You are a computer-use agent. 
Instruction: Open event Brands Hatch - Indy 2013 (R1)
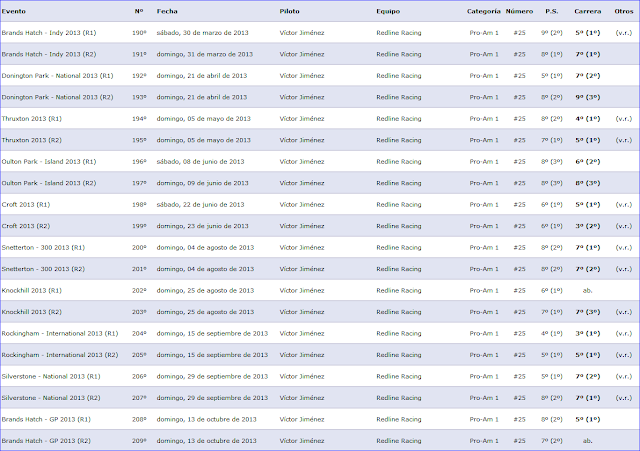click(x=49, y=33)
